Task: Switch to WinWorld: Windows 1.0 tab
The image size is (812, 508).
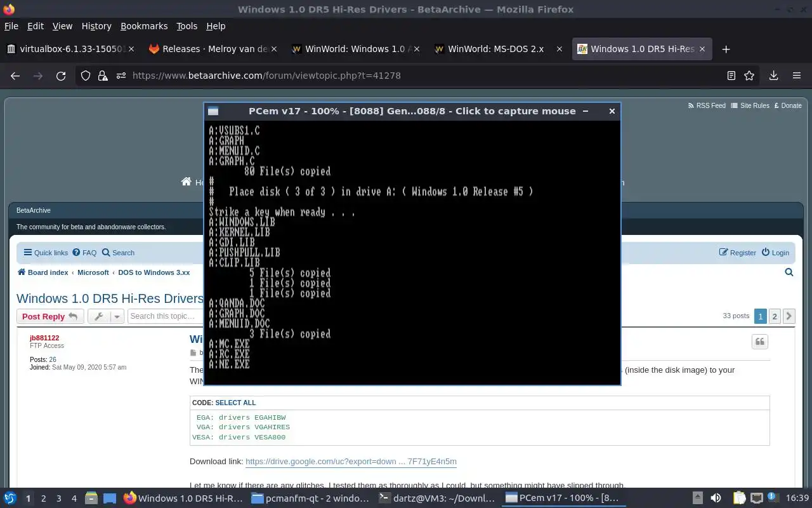Action: click(355, 49)
